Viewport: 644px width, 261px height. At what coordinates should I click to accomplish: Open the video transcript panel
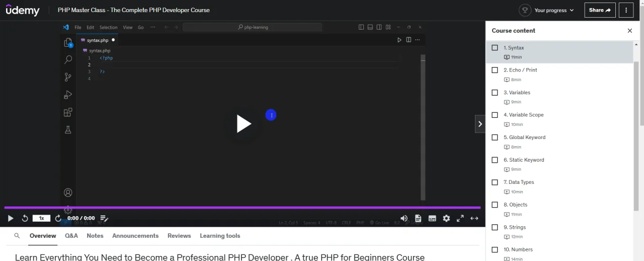(x=418, y=218)
